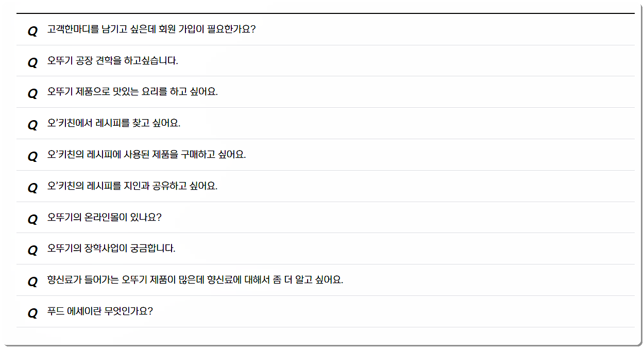The height and width of the screenshot is (348, 644).
Task: Click the Q icon next to 오뚜기 공장 견학 question
Action: 32,61
